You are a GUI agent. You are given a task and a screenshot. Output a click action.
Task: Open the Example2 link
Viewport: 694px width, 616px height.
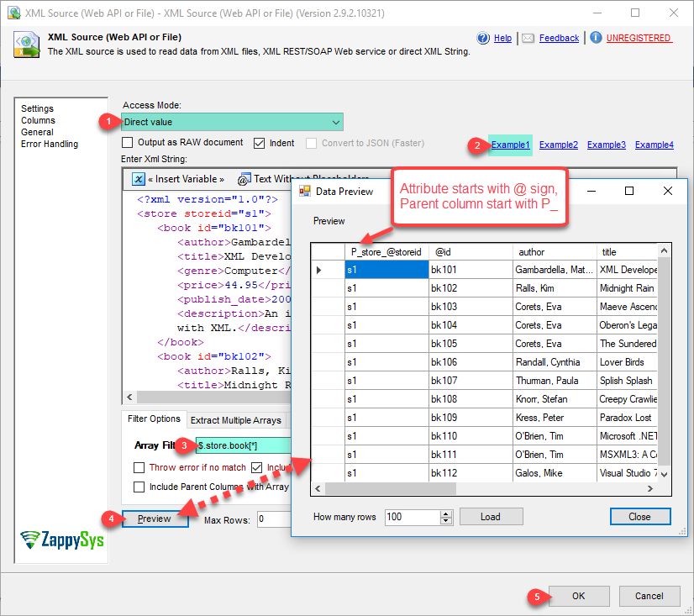pos(558,145)
